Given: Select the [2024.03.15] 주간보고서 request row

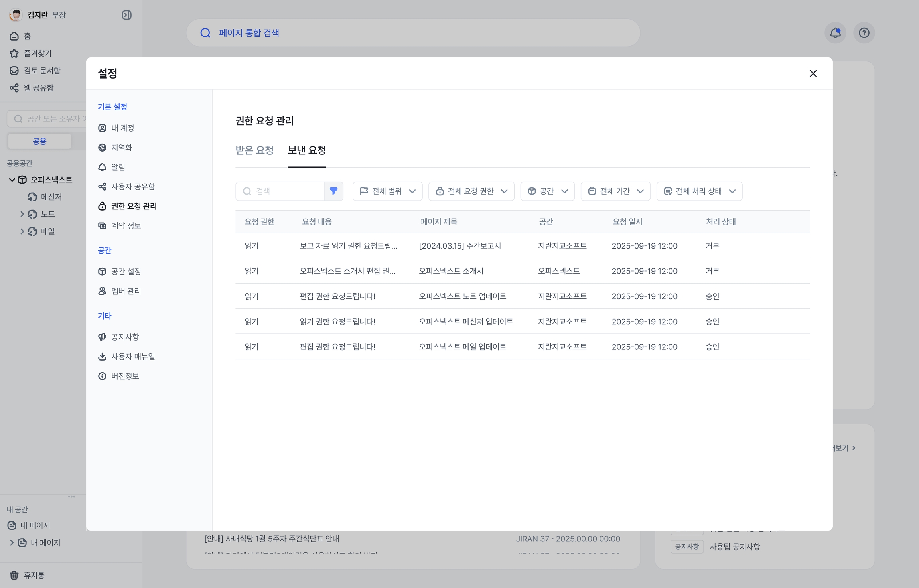Looking at the screenshot, I should point(459,246).
